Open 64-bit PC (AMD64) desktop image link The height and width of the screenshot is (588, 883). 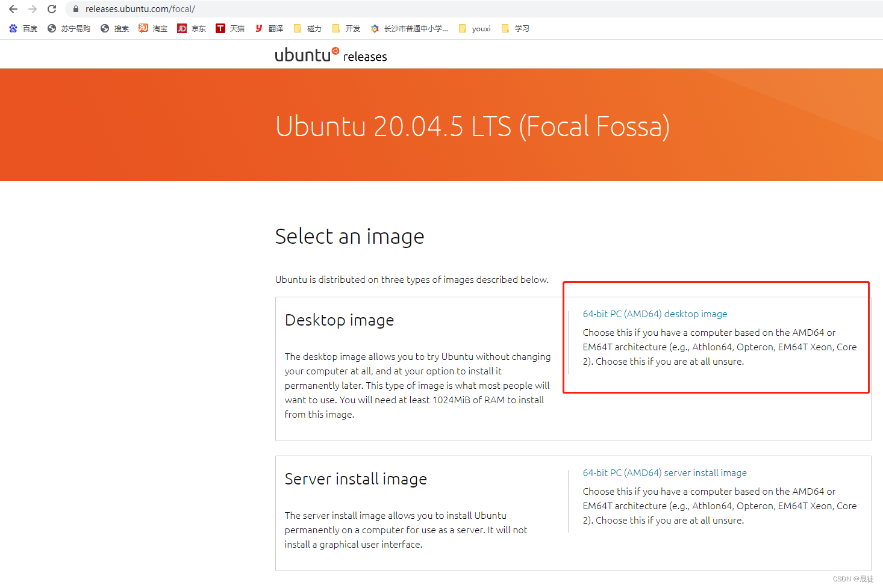click(655, 314)
